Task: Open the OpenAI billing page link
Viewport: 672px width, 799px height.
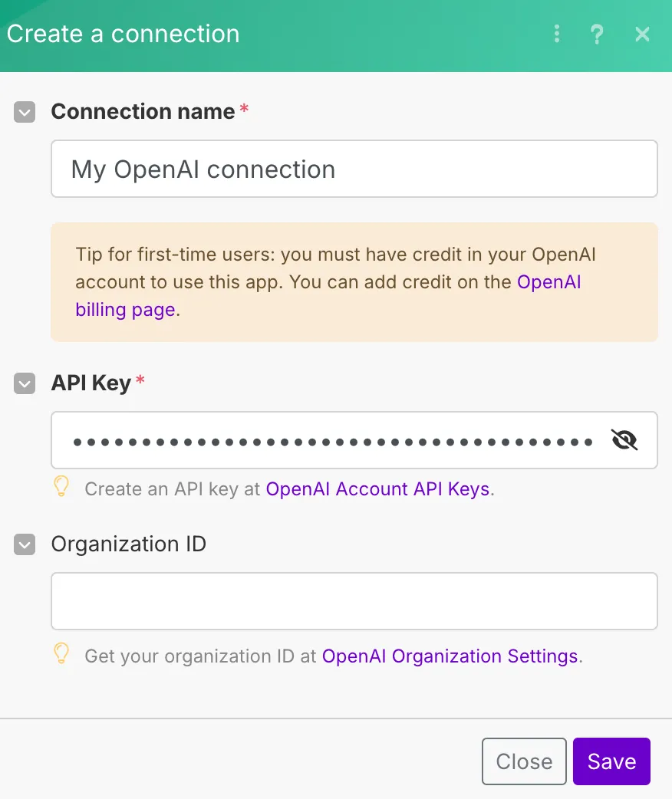Action: coord(549,282)
